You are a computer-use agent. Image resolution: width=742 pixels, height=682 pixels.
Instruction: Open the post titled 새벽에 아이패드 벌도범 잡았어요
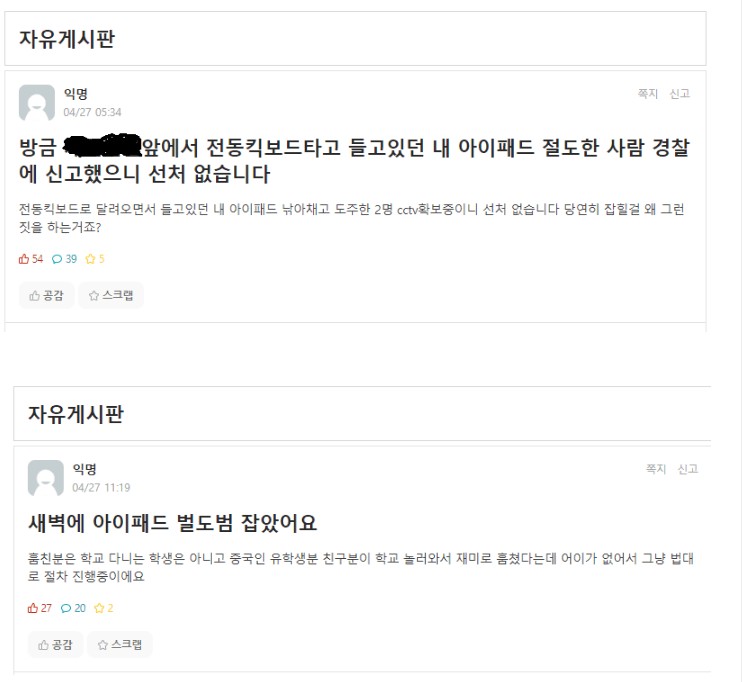click(x=173, y=523)
